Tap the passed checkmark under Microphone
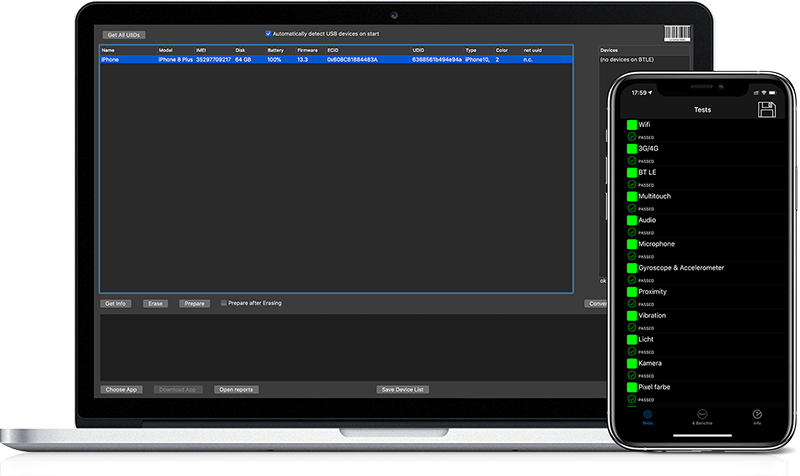This screenshot has height=476, width=800. (632, 256)
